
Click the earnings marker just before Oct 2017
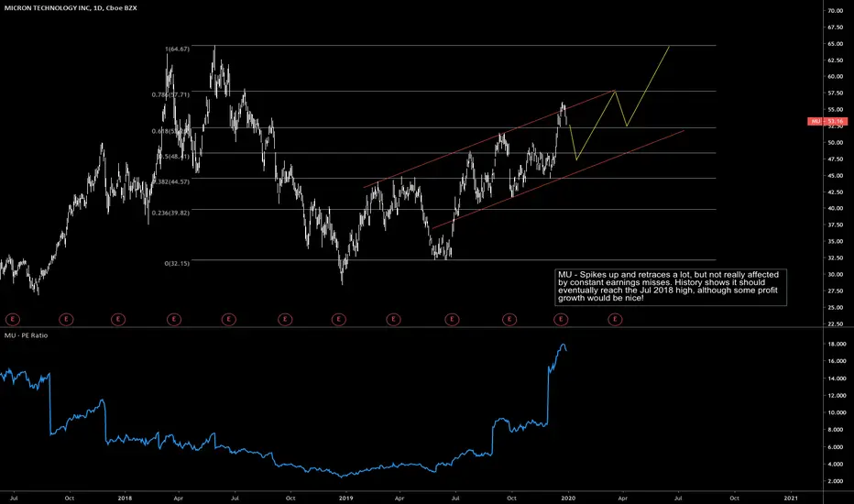click(x=66, y=319)
